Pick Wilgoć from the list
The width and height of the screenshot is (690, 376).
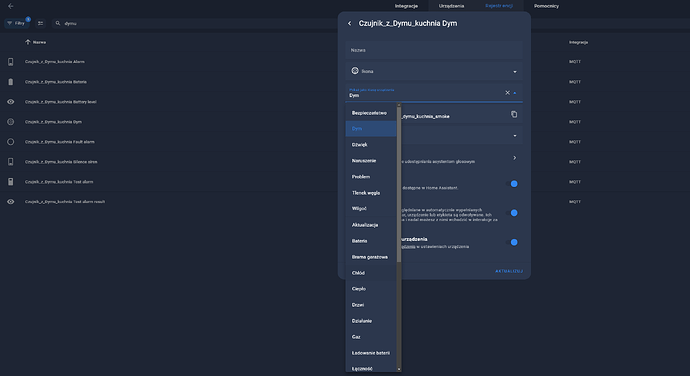371,209
